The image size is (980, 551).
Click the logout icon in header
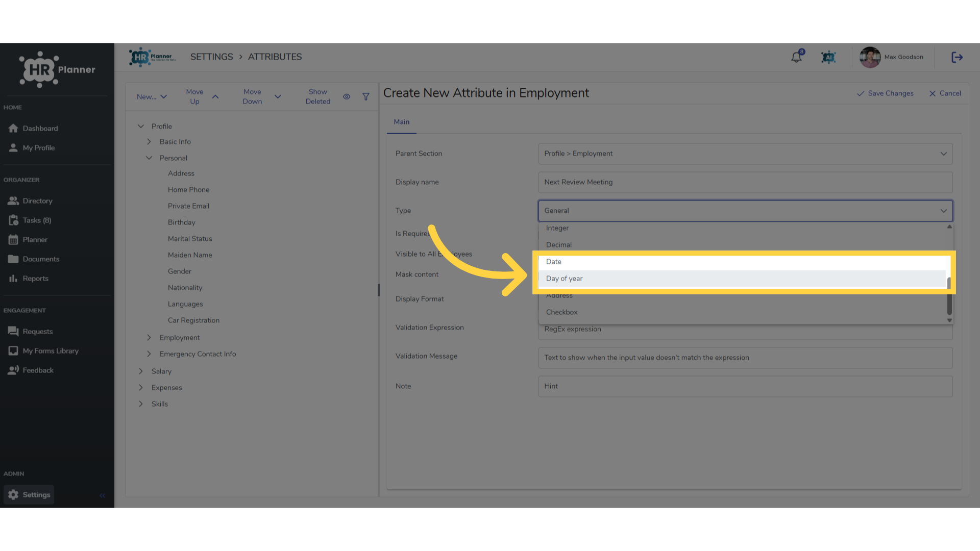click(957, 57)
